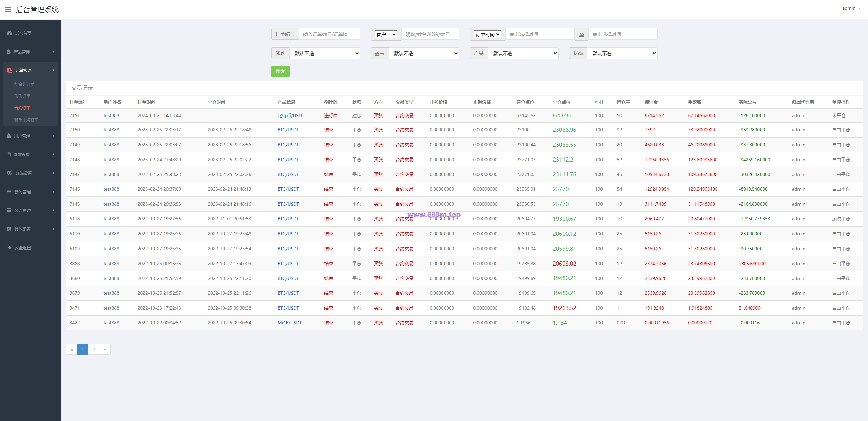Focus the 昵称/姓名/邮箱/编号 input field

[430, 34]
